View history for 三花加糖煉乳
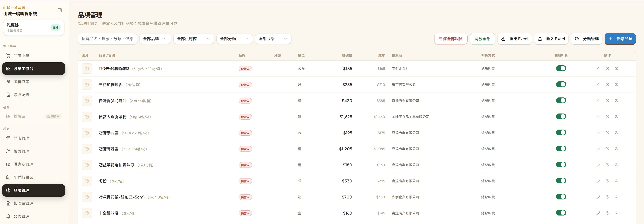 (x=607, y=84)
